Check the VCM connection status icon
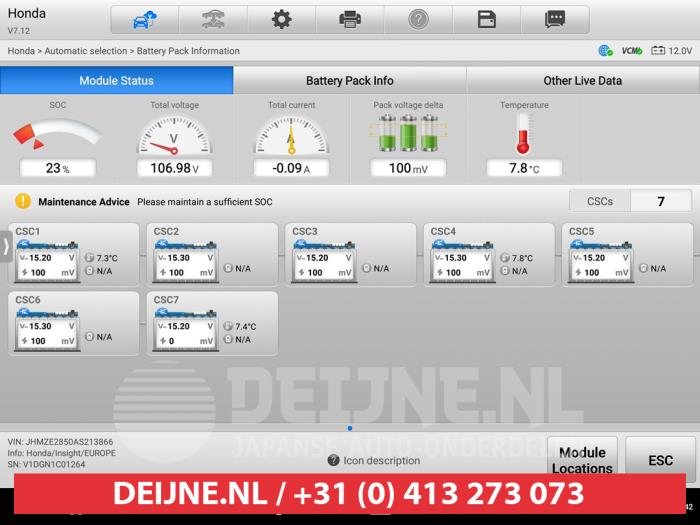Viewport: 700px width, 525px height. point(632,51)
